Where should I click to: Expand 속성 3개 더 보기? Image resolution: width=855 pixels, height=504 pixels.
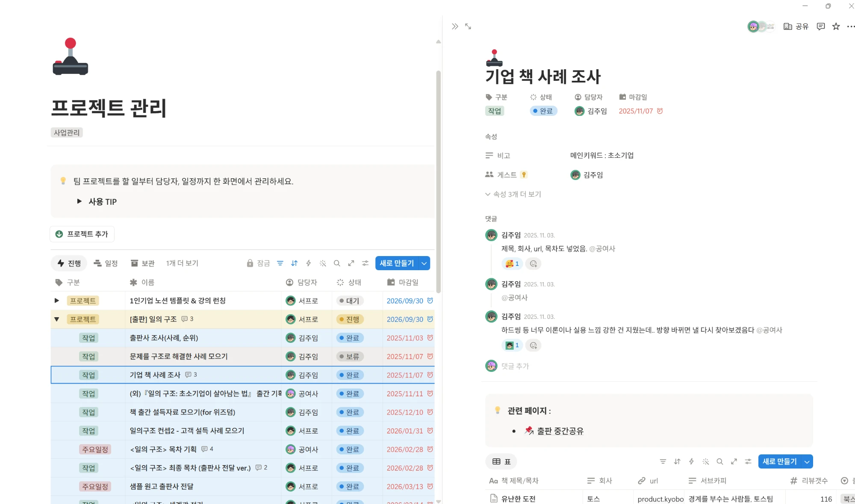point(513,194)
